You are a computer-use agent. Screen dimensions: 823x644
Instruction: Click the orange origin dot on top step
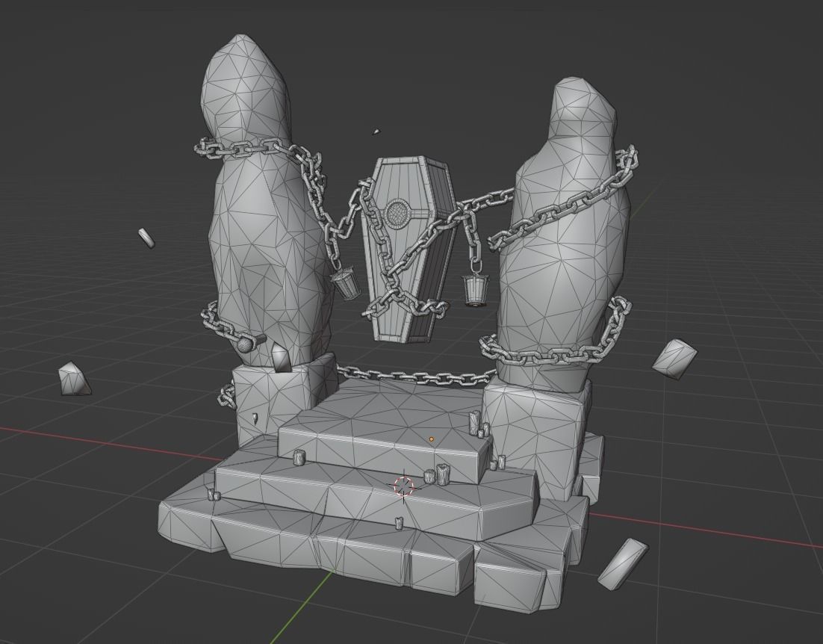click(x=432, y=439)
